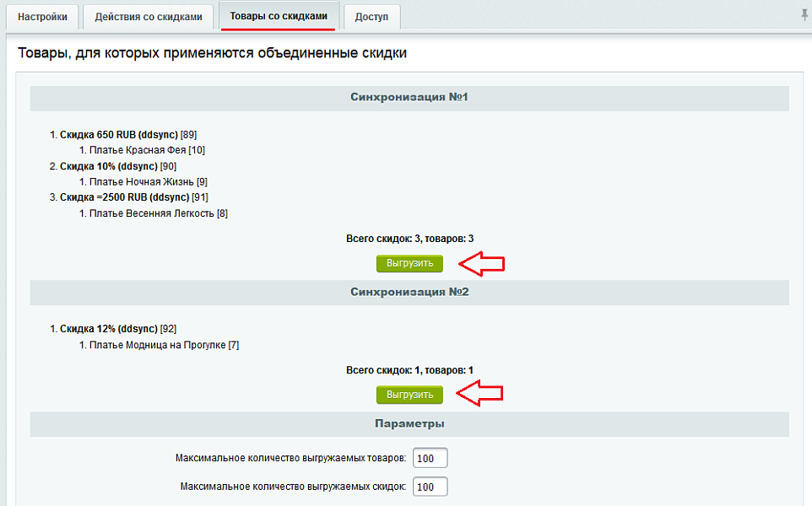Collapse the Синхронизация №1 section header
This screenshot has width=812, height=506.
pos(409,97)
